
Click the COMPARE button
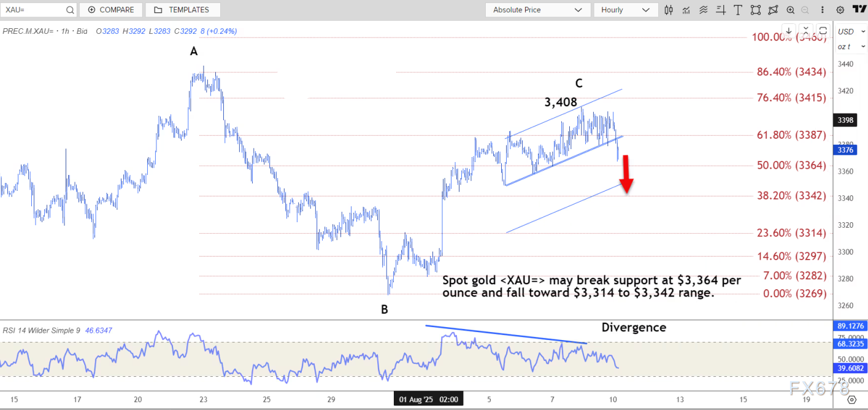[x=110, y=10]
